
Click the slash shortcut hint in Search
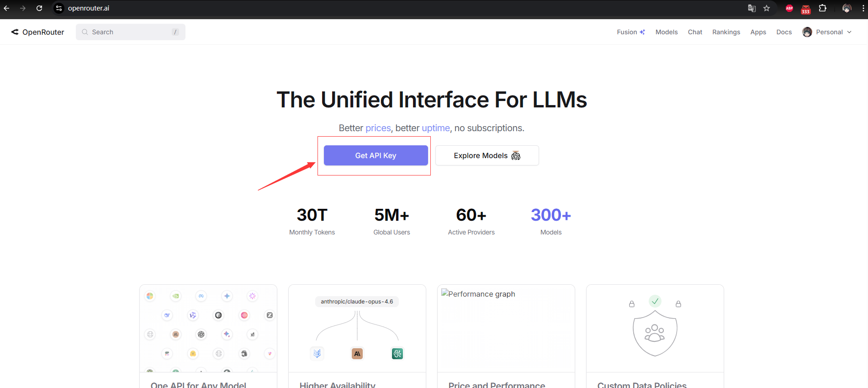click(x=175, y=32)
